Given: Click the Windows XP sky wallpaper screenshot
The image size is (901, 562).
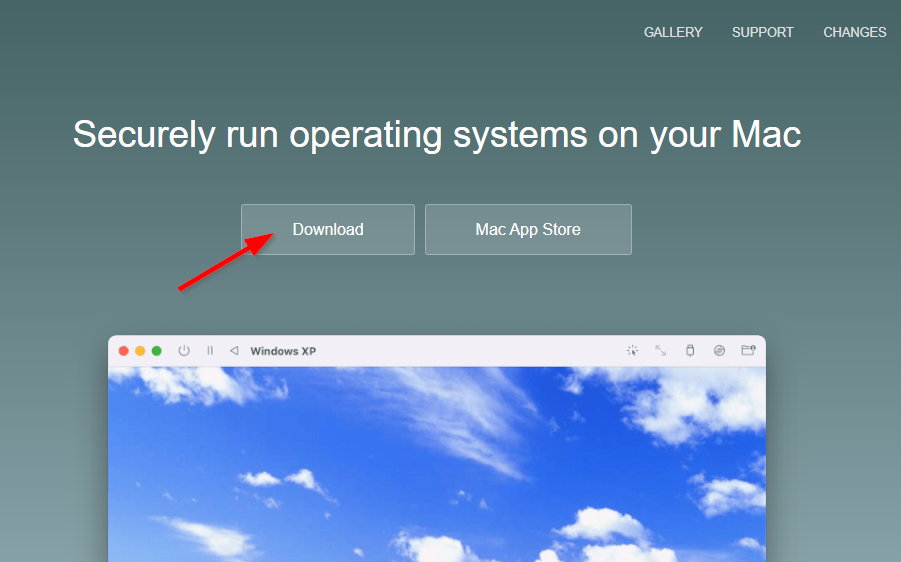Looking at the screenshot, I should (x=437, y=464).
